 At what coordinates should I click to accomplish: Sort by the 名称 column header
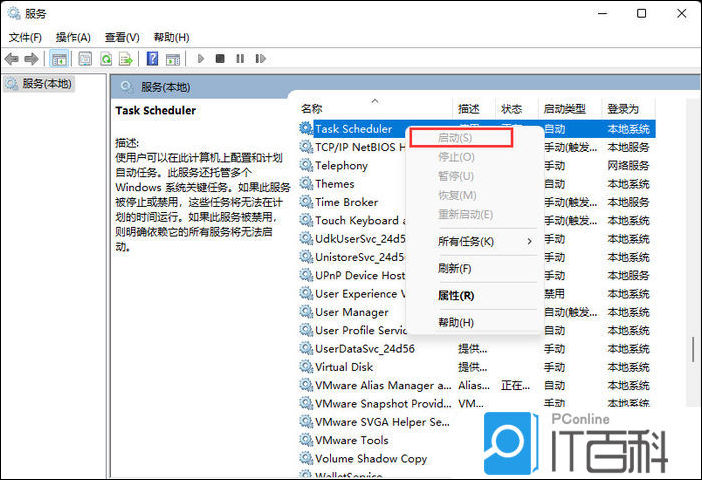click(375, 109)
